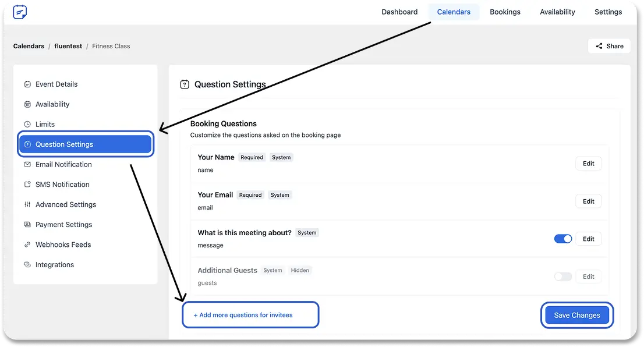
Task: Edit the Your Email question
Action: [589, 201]
